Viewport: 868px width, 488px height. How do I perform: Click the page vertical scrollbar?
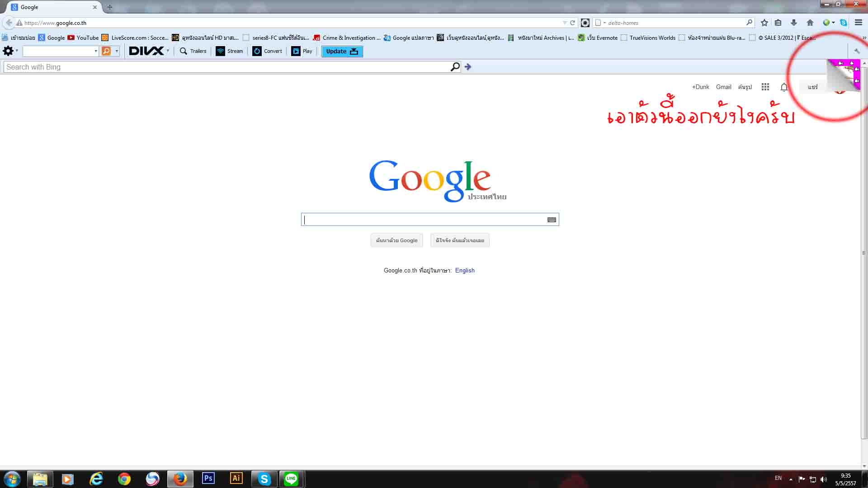click(x=864, y=253)
